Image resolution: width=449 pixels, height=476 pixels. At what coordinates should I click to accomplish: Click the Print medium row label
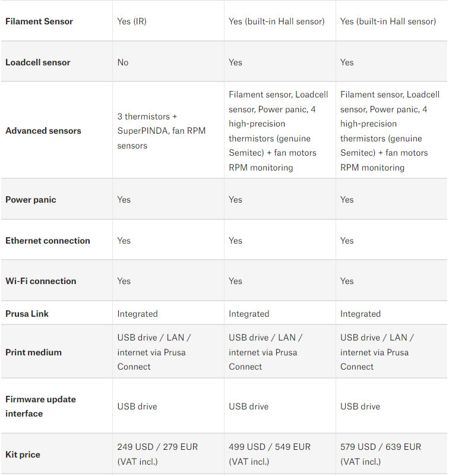tap(33, 352)
